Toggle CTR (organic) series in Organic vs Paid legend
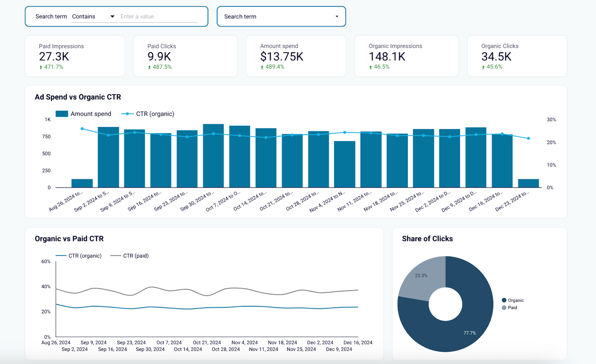Screen dimensions: 596x364 [x=79, y=256]
